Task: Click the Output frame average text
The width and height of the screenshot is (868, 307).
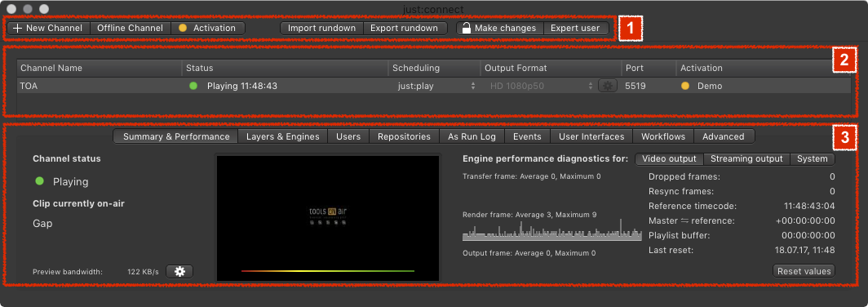Action: point(529,253)
